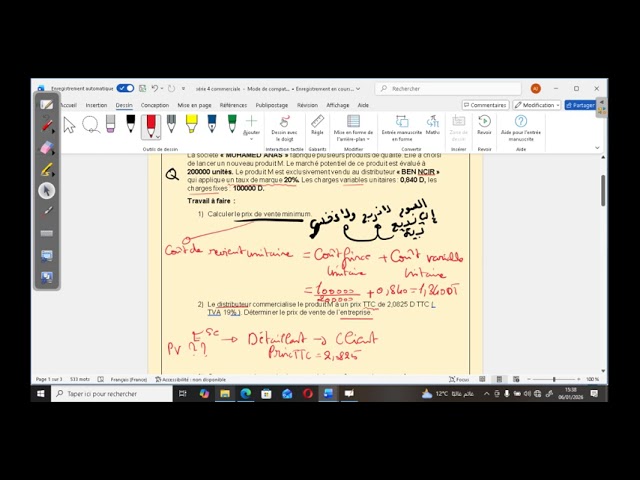
Task: Click the laser pointer tool in floating toolbar
Action: coord(47,212)
